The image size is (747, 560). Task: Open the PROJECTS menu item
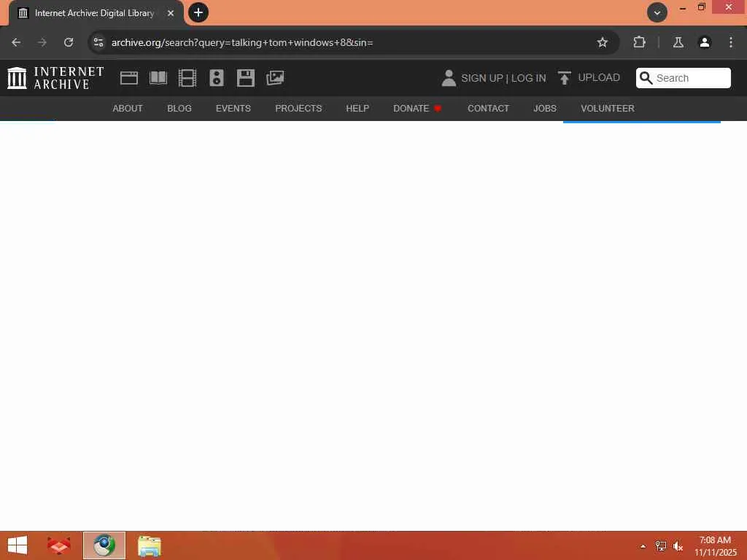click(x=298, y=109)
